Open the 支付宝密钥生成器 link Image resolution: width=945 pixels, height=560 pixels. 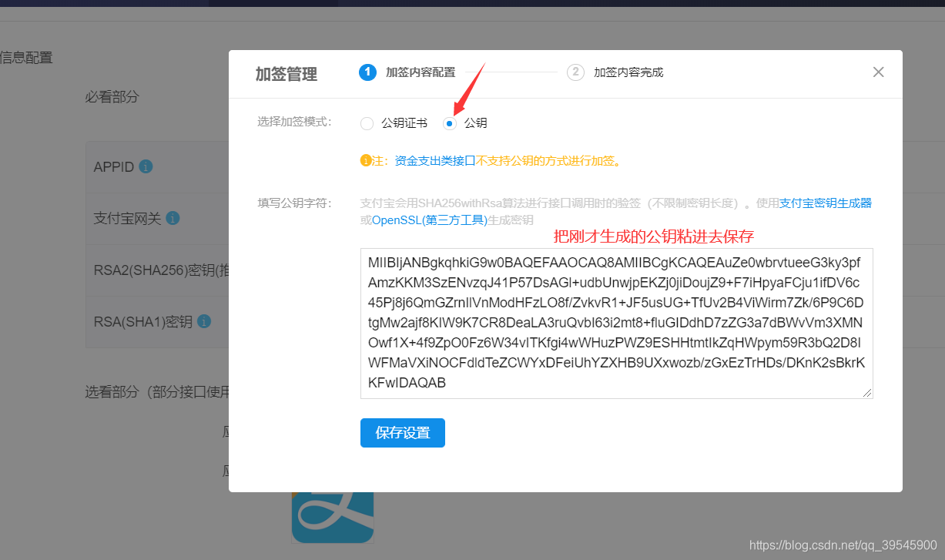[x=826, y=203]
